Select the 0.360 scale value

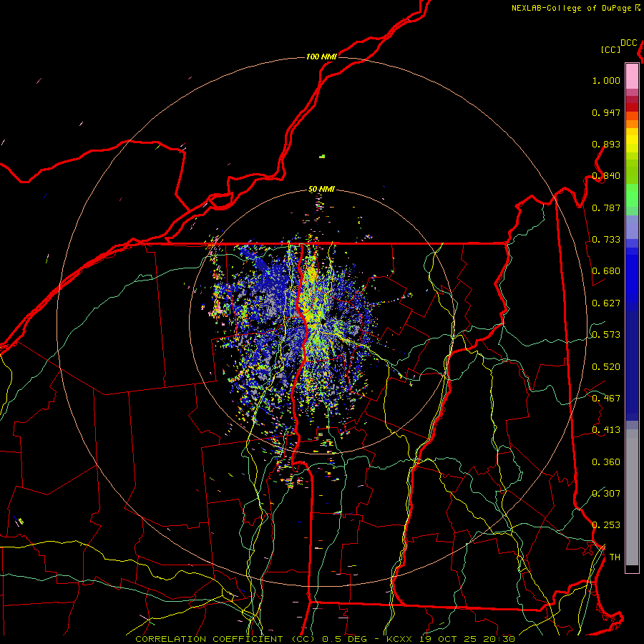click(606, 462)
